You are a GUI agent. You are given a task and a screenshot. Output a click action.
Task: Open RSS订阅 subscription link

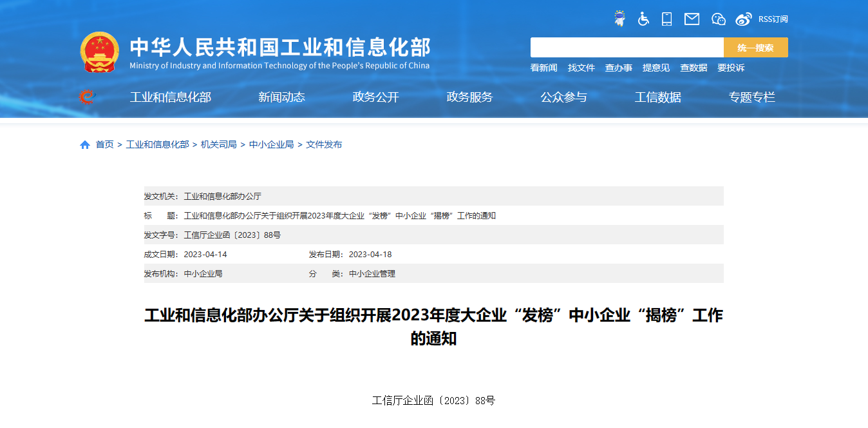[773, 19]
